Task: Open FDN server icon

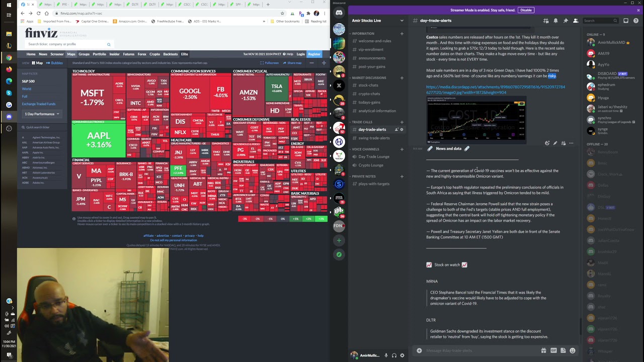Action: tap(339, 226)
